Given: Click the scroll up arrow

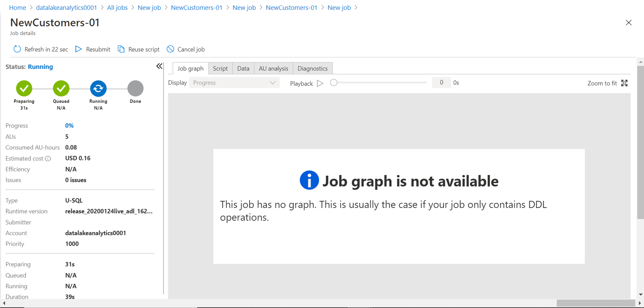Looking at the screenshot, I should pos(640,62).
